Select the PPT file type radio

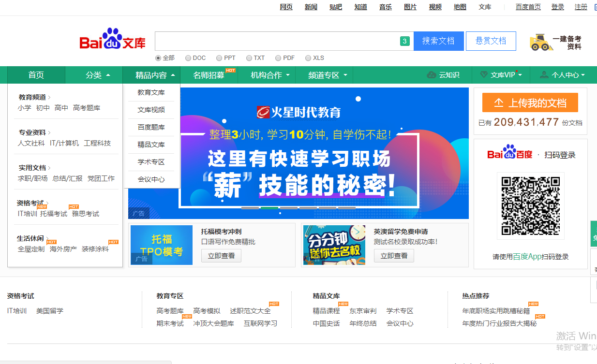(x=219, y=58)
